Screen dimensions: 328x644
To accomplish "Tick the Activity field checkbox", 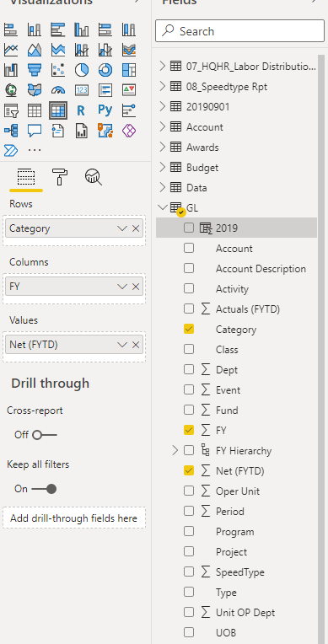I will pyautogui.click(x=189, y=288).
